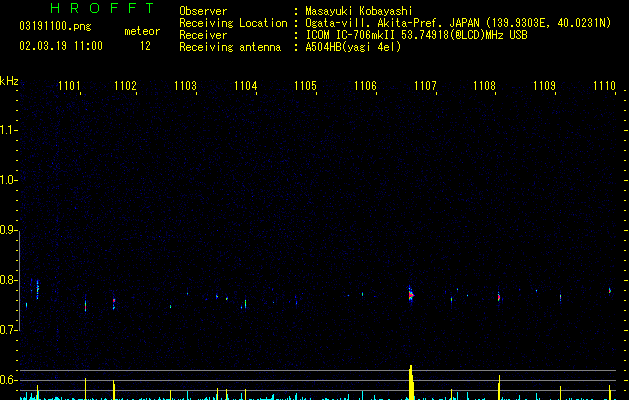Click the 0.8 frequency axis label
The width and height of the screenshot is (629, 400).
coord(7,280)
